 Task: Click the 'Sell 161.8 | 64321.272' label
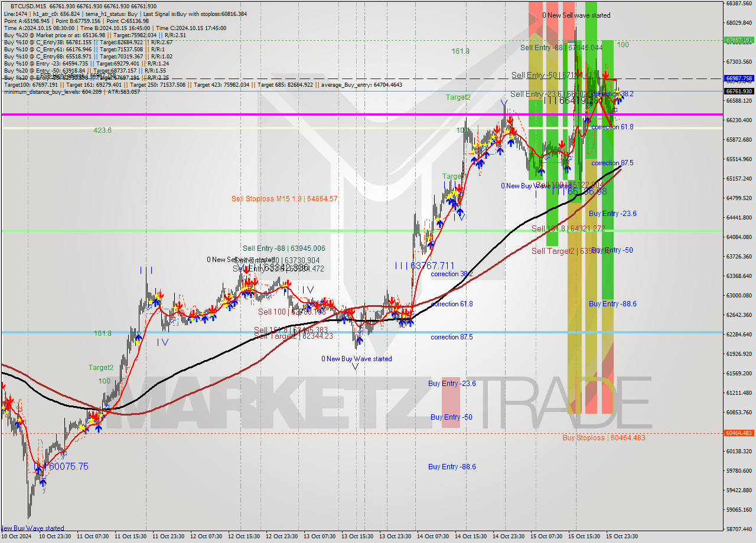tap(568, 228)
